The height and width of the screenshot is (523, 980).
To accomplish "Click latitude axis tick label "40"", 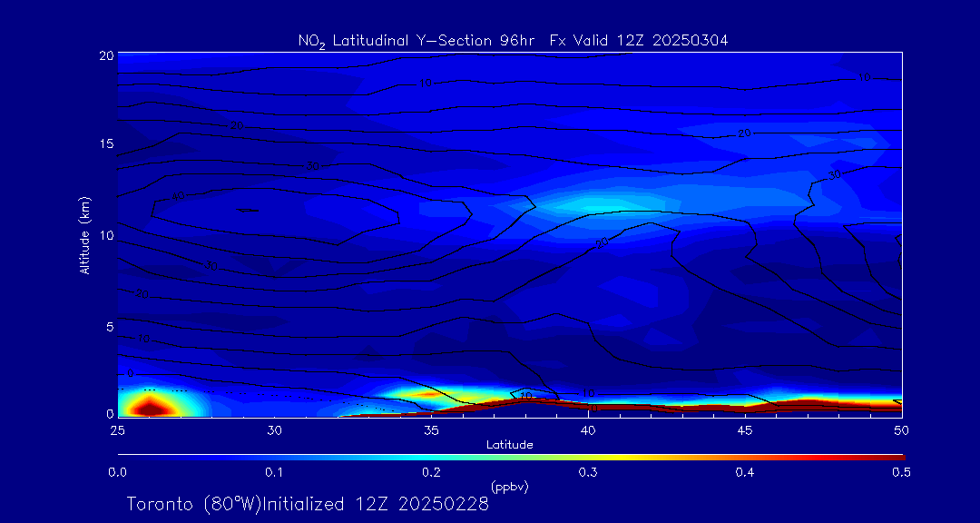I will [588, 430].
